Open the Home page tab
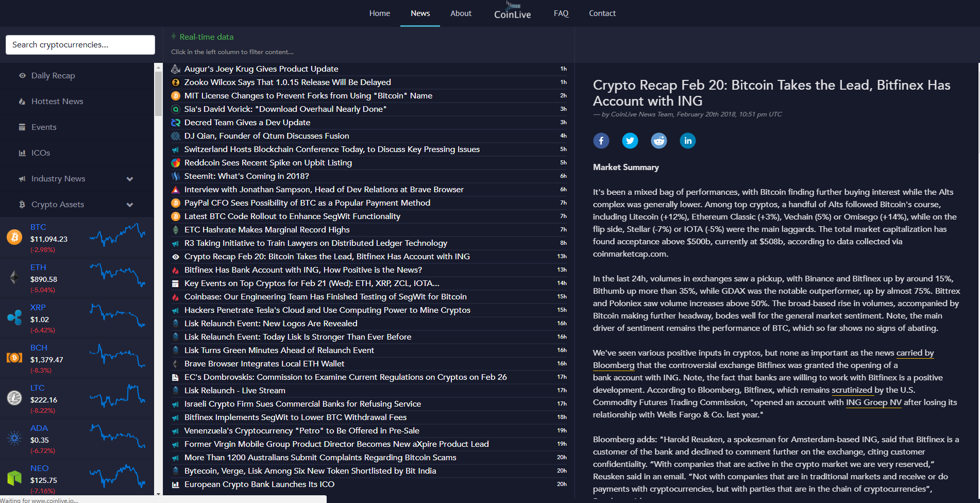This screenshot has width=980, height=503. [380, 13]
